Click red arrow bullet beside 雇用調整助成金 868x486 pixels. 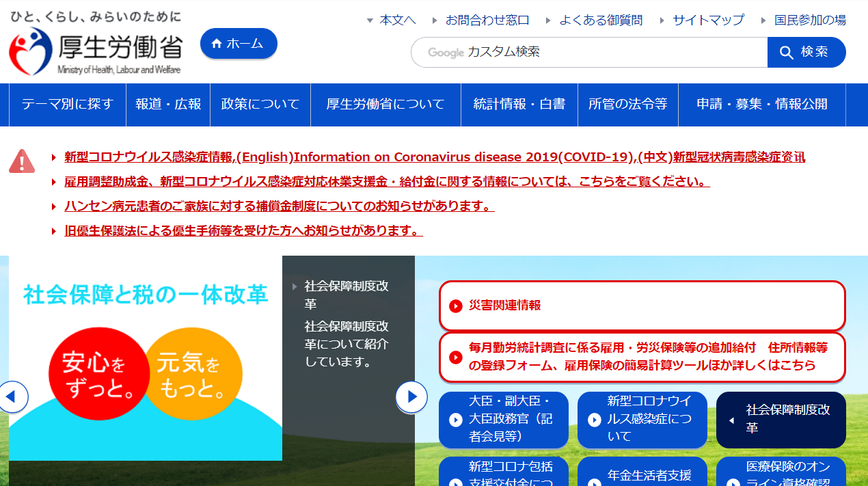click(54, 183)
